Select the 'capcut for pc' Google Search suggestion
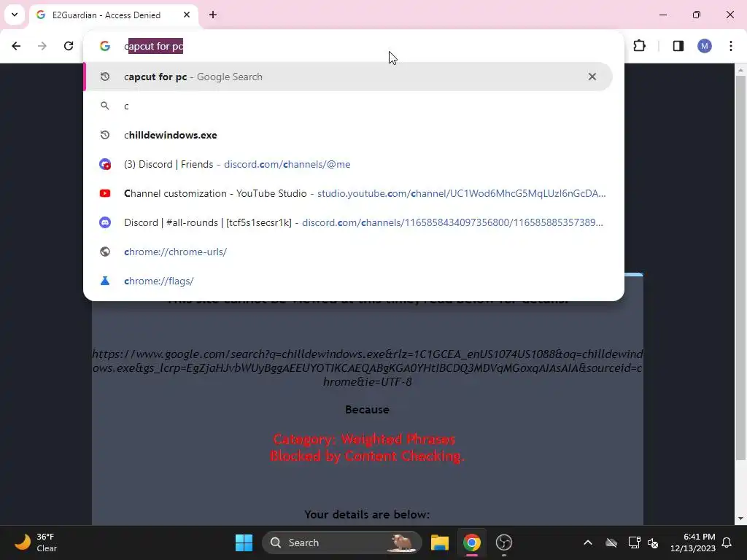This screenshot has height=560, width=747. [x=348, y=77]
